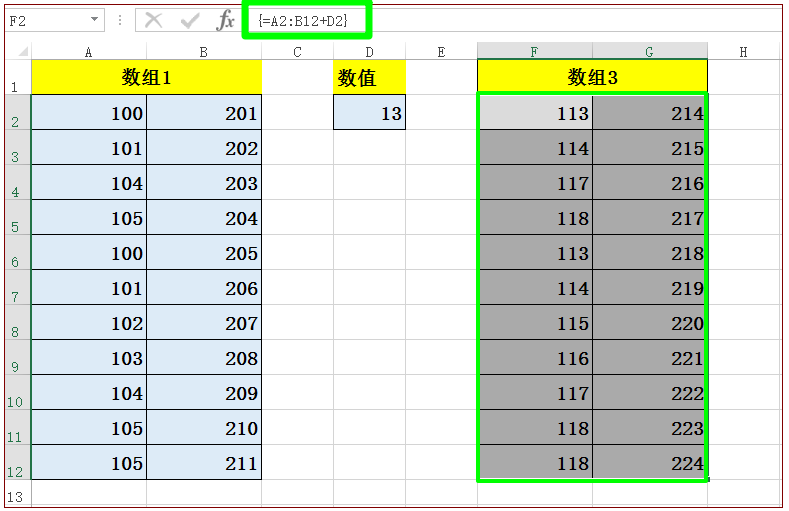This screenshot has height=511, width=789.
Task: Select cell B5 with value 204
Action: 204,217
